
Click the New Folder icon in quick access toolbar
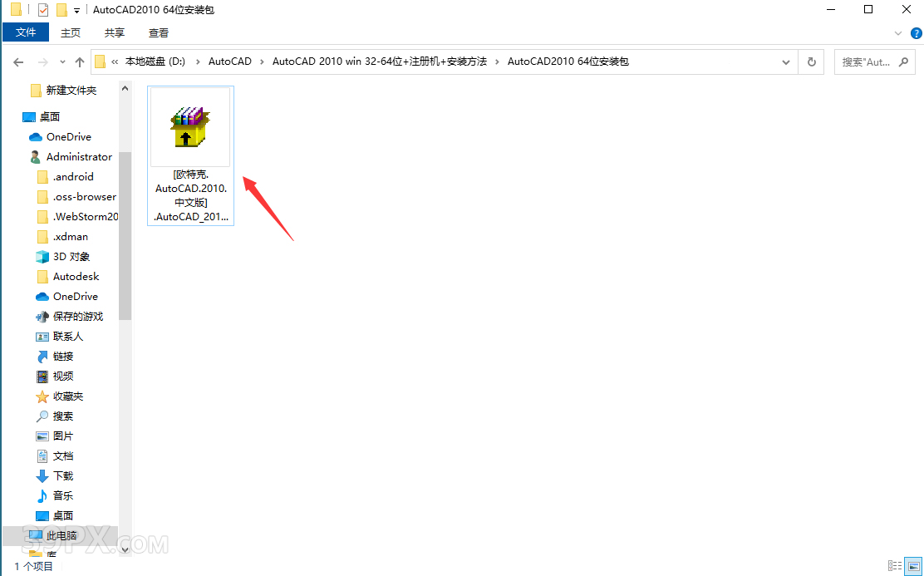pos(61,9)
